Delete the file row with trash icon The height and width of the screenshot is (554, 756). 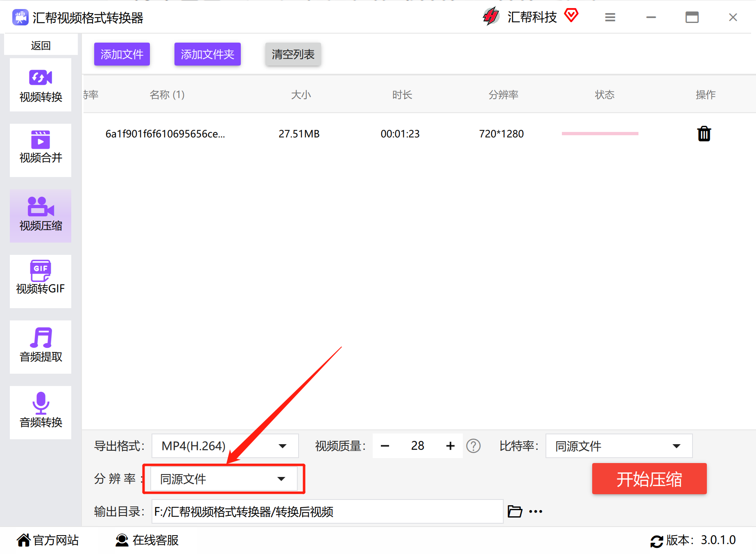(704, 134)
